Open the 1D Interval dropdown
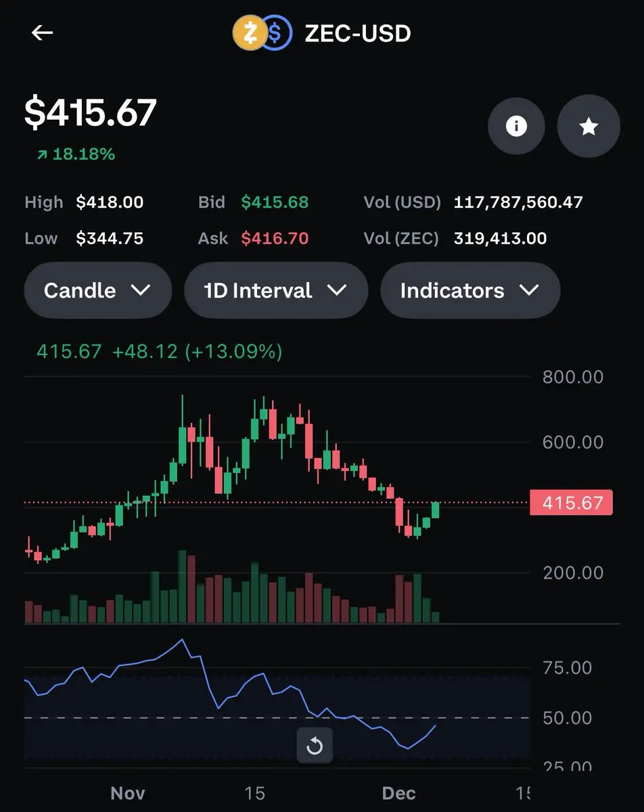This screenshot has width=644, height=812. coord(276,290)
